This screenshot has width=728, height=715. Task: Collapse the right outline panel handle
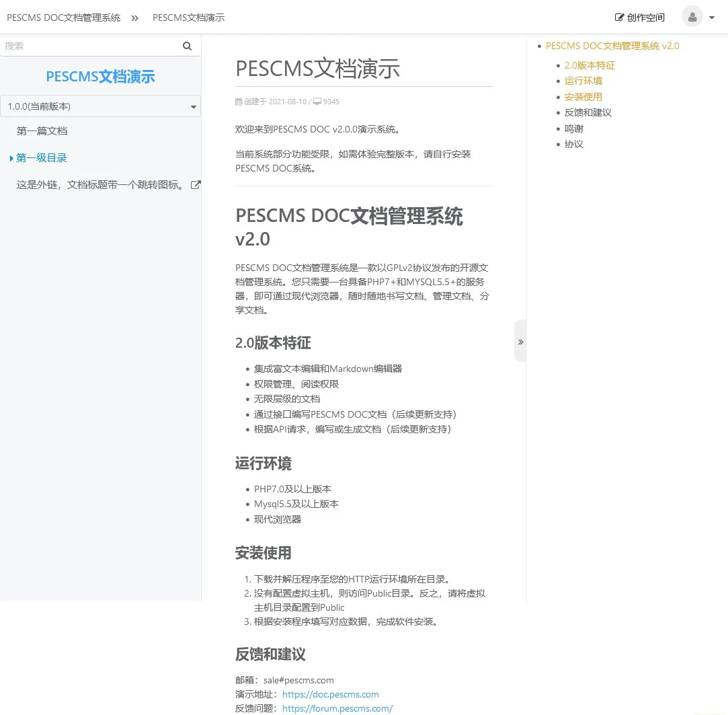click(x=520, y=342)
